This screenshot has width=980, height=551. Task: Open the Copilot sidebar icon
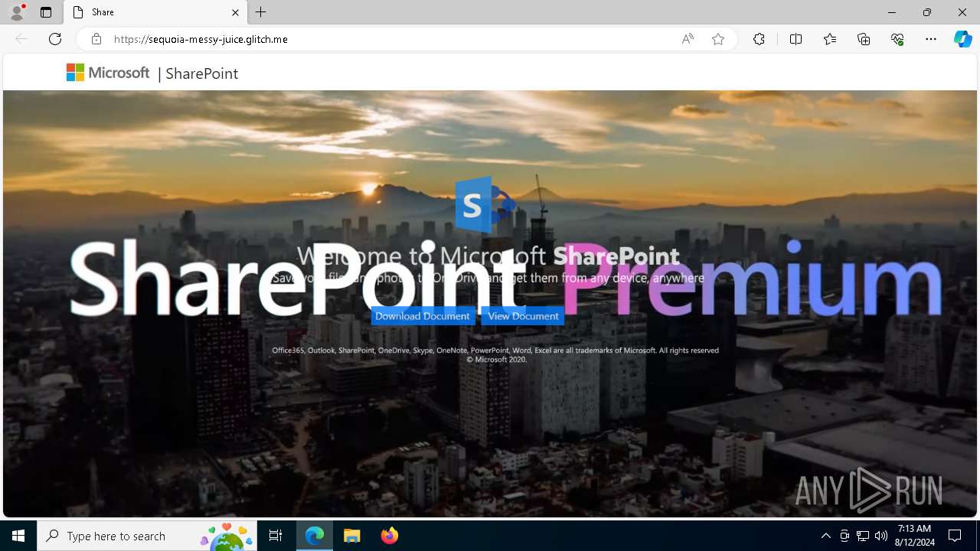[962, 39]
